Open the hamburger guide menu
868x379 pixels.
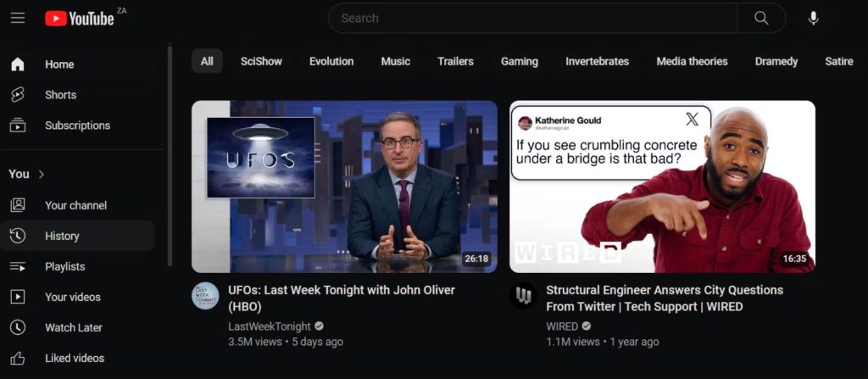18,18
